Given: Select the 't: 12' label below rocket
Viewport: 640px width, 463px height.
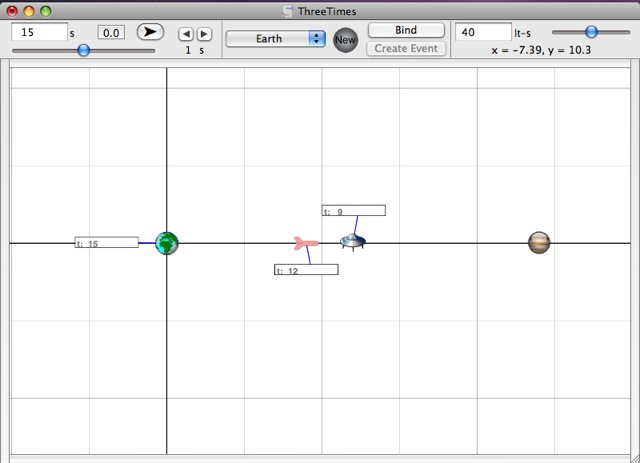Looking at the screenshot, I should (x=306, y=270).
